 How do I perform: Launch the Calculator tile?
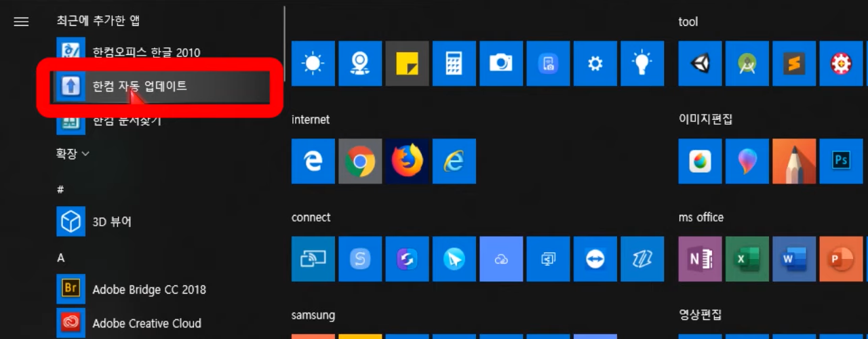454,64
